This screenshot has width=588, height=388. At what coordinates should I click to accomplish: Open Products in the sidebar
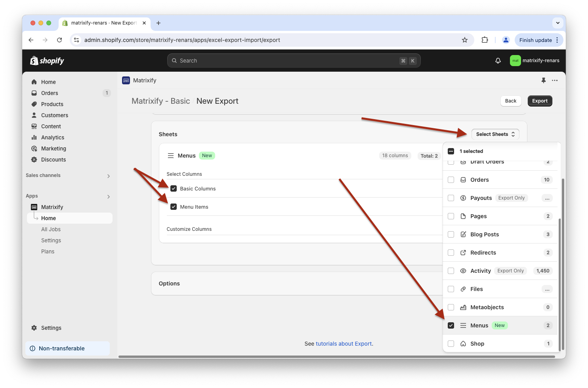click(52, 104)
